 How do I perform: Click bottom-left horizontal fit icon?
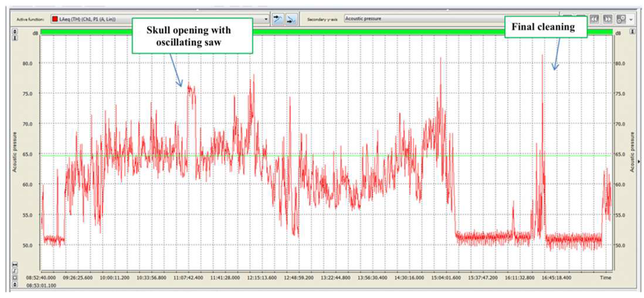click(15, 264)
